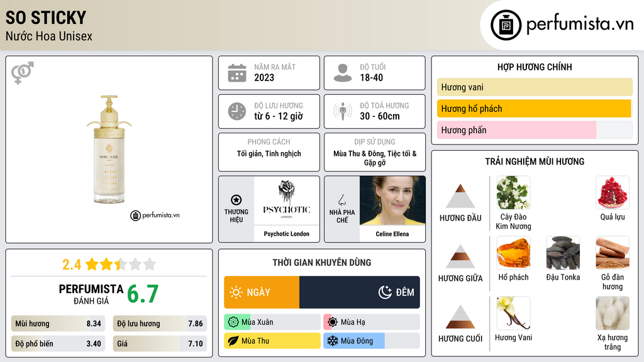Click the nose icon above Nhà pha chế
Viewport: 644px width, 362px height.
[x=341, y=200]
